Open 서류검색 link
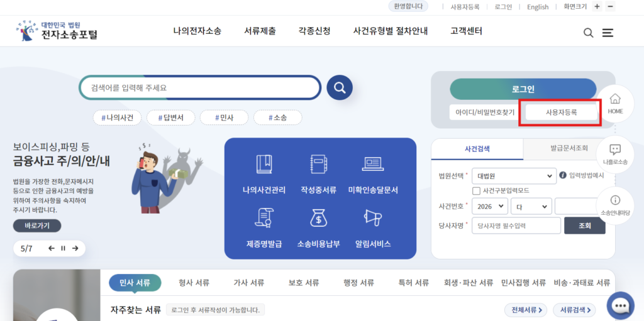 [x=575, y=310]
